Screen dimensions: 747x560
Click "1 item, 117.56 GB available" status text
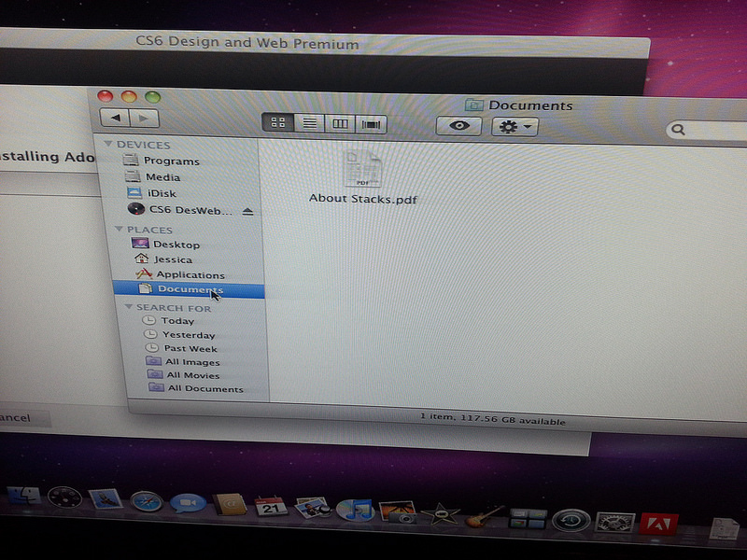(493, 419)
